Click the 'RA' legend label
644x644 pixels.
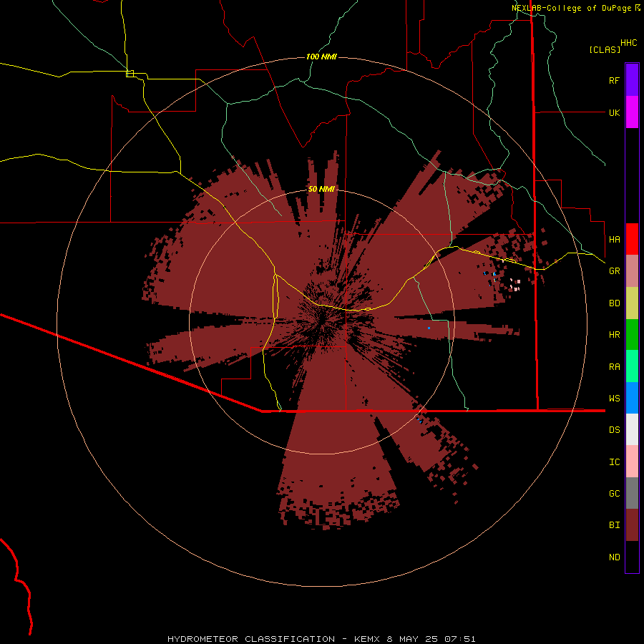[615, 367]
